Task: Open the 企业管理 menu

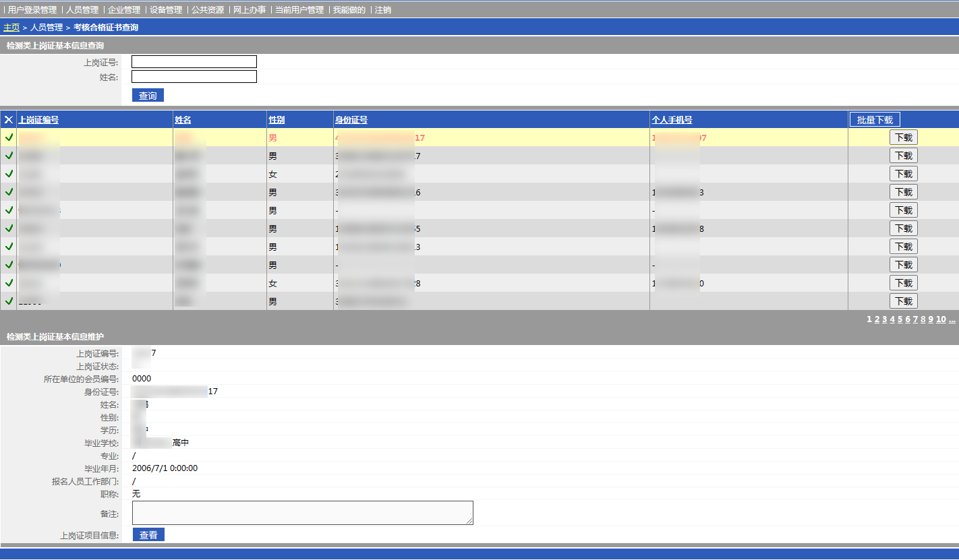Action: click(124, 10)
